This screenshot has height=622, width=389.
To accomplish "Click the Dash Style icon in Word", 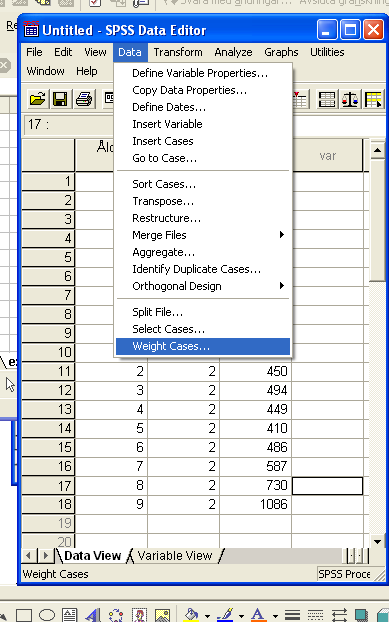I will (315, 615).
